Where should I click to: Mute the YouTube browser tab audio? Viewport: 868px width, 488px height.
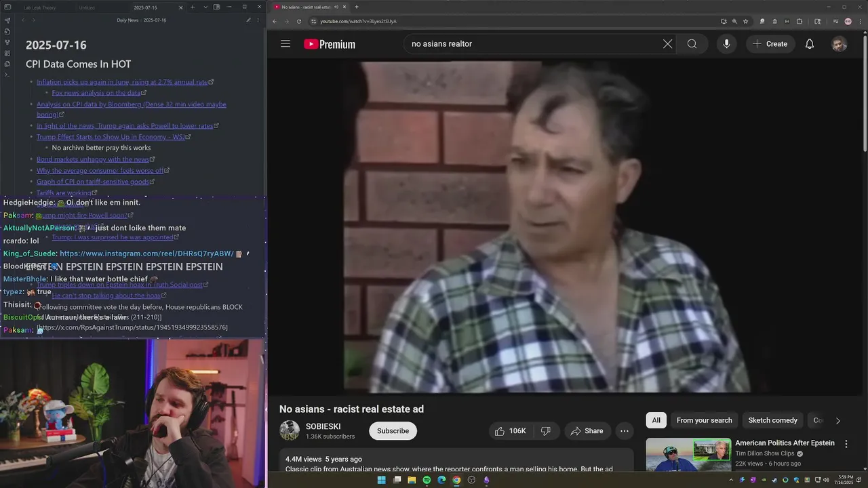336,7
